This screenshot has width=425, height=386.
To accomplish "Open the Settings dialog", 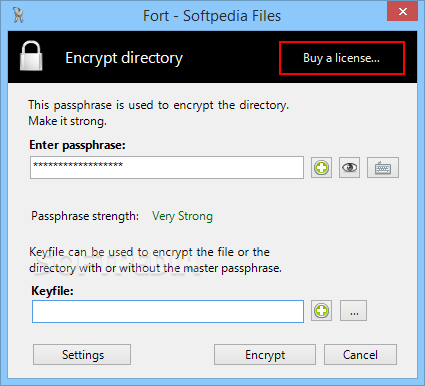I will pos(82,355).
